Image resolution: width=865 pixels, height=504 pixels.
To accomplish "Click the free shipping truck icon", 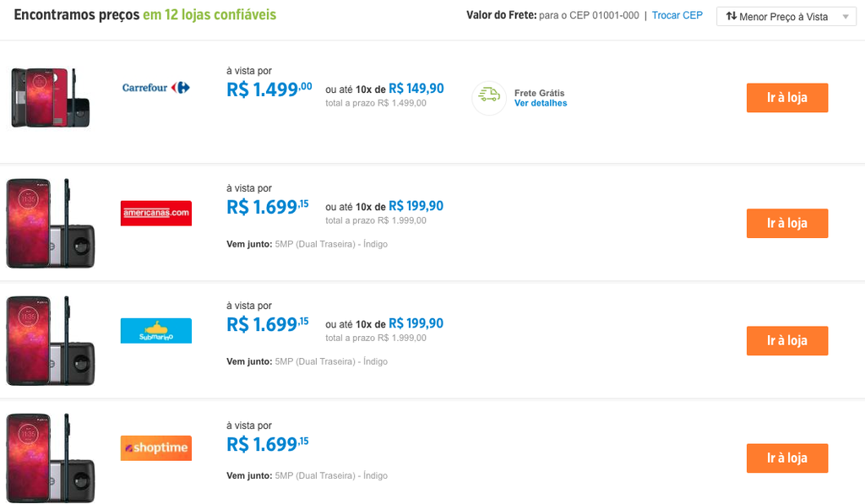I will [489, 98].
